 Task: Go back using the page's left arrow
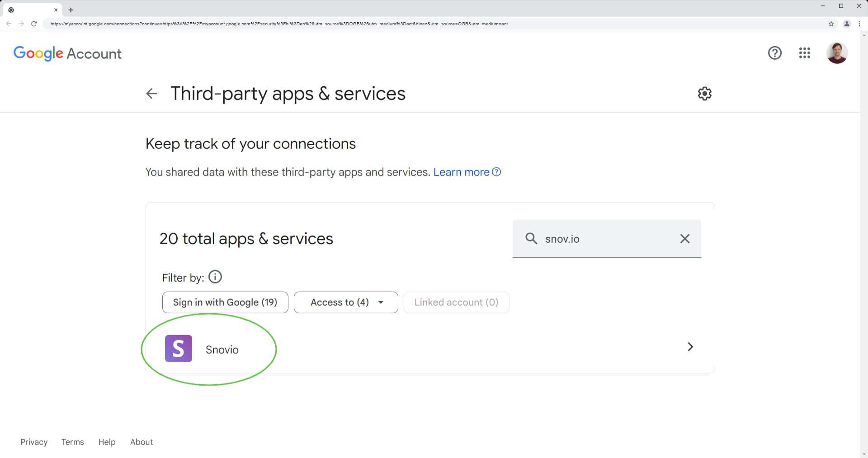pos(151,94)
